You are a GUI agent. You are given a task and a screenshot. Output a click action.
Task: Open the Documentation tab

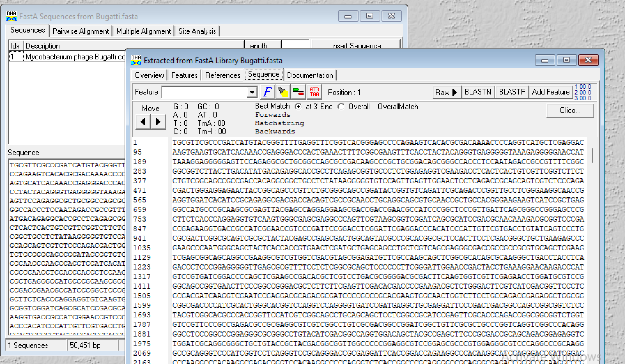tap(310, 75)
